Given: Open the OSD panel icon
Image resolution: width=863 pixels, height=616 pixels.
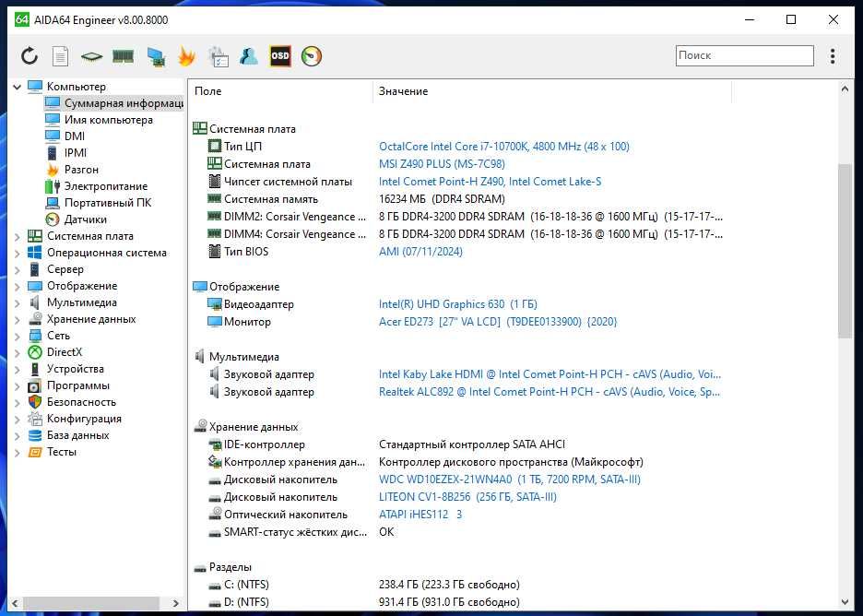Looking at the screenshot, I should [x=280, y=56].
